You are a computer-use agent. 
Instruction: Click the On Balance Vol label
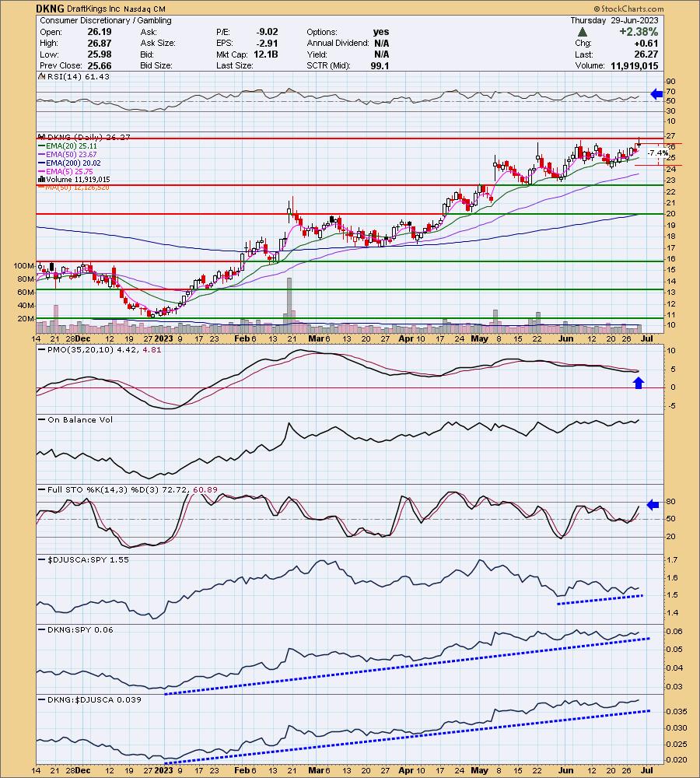click(x=80, y=420)
